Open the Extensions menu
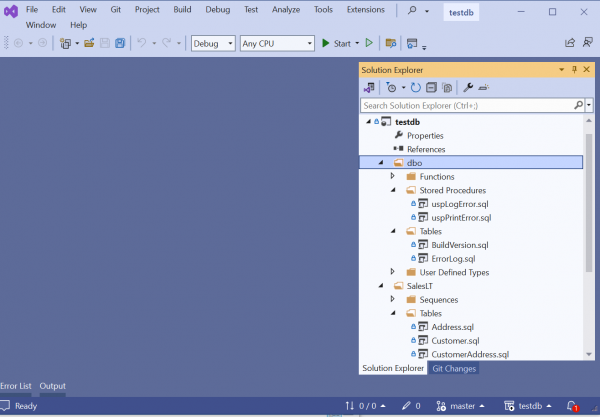 pos(365,10)
